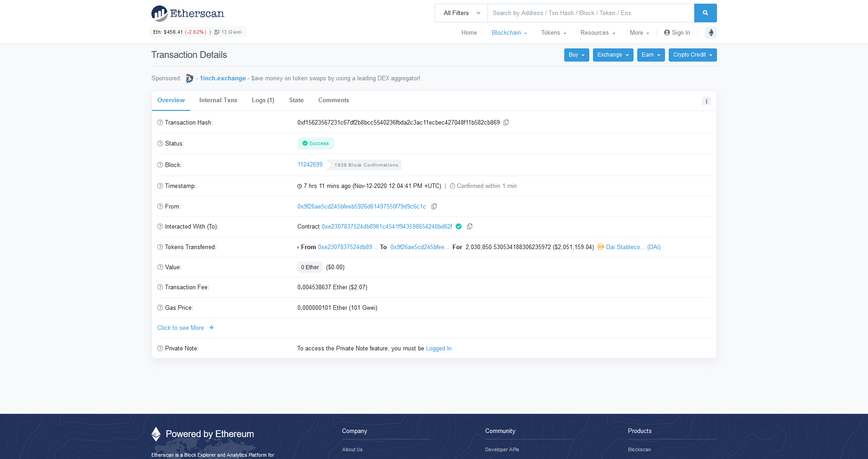
Task: Click the clock icon next to the Timestamp
Action: pos(300,186)
